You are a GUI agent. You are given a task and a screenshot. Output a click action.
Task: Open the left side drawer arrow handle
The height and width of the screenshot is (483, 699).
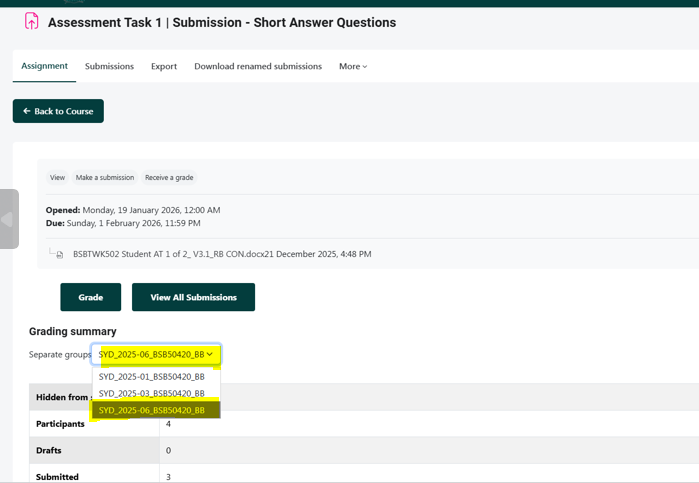[8, 219]
